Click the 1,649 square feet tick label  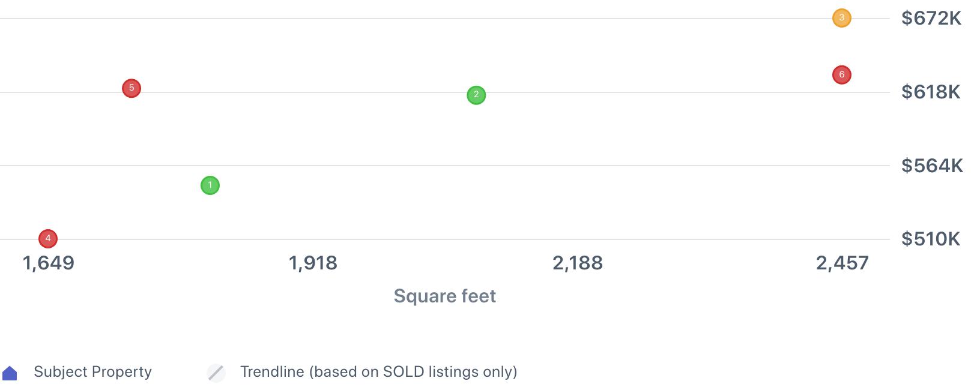(48, 263)
